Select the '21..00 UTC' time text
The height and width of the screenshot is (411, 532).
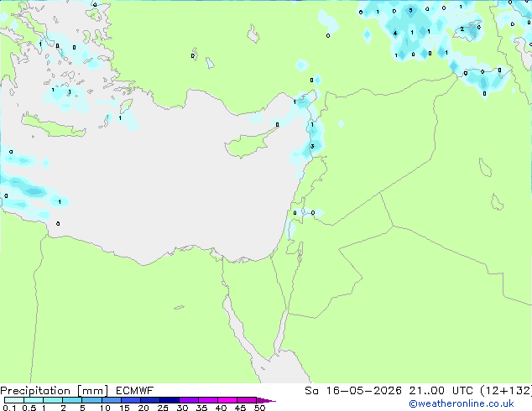click(441, 391)
